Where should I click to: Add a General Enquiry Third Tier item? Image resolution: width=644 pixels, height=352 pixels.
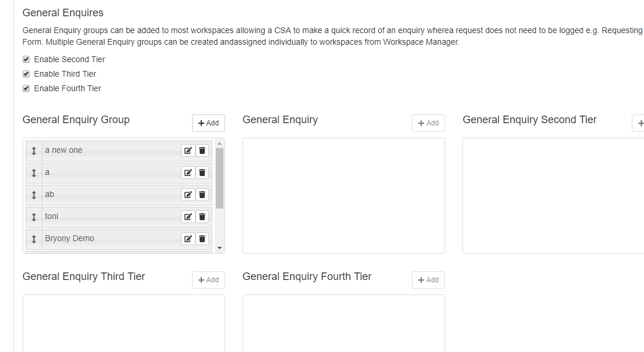pyautogui.click(x=208, y=279)
